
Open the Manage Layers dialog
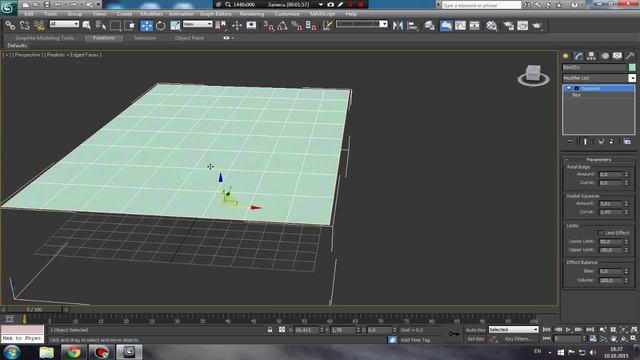(429, 26)
